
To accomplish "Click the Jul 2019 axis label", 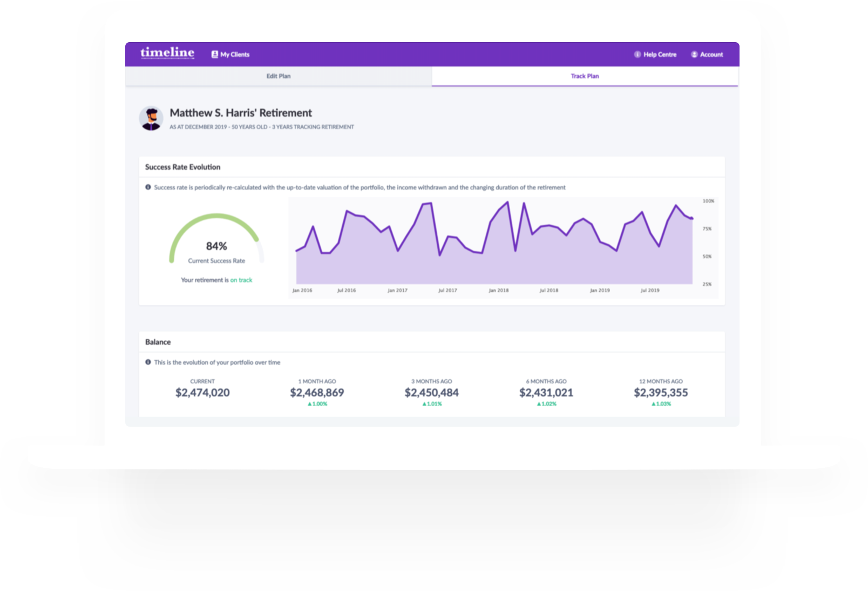I will (650, 291).
